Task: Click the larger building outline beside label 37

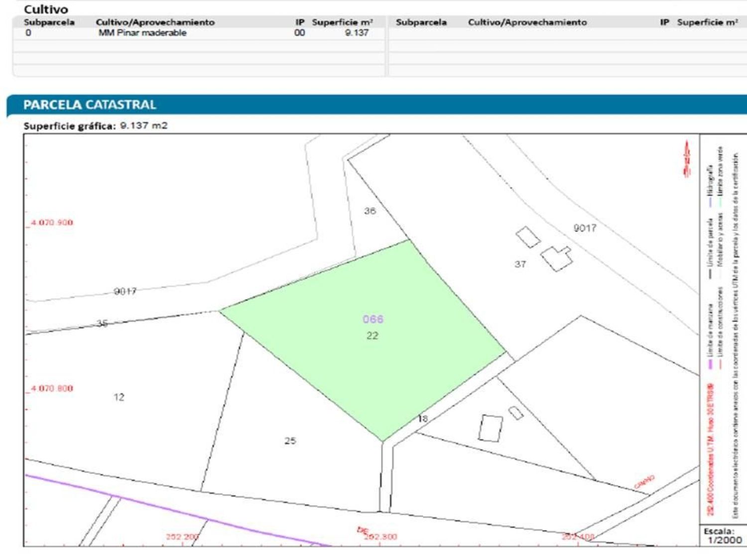Action: click(x=556, y=258)
